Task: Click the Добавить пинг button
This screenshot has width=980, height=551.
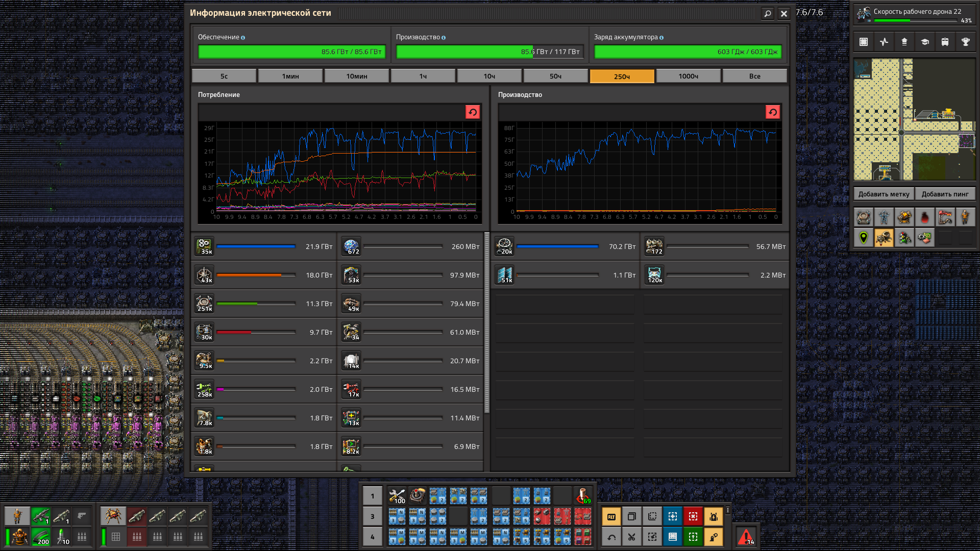Action: (945, 194)
